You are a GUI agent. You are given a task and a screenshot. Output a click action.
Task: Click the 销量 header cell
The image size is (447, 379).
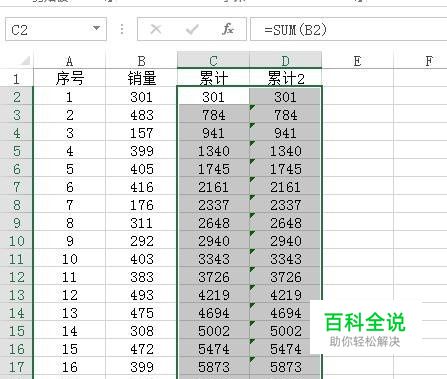coord(141,79)
